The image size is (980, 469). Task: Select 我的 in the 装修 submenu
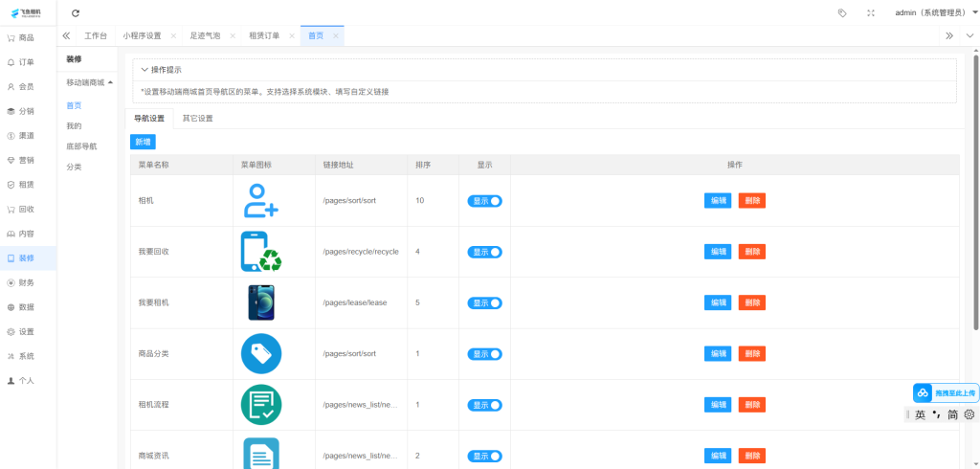coord(74,126)
